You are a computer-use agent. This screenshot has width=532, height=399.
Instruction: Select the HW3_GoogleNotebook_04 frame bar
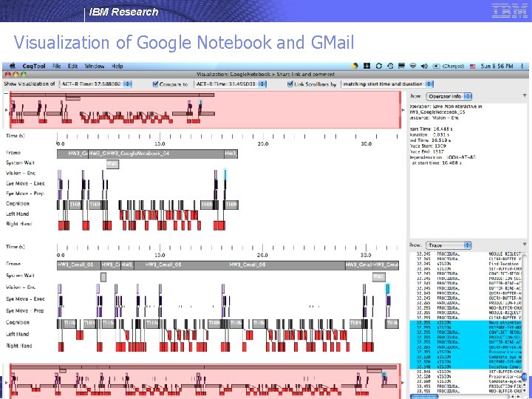(165, 154)
